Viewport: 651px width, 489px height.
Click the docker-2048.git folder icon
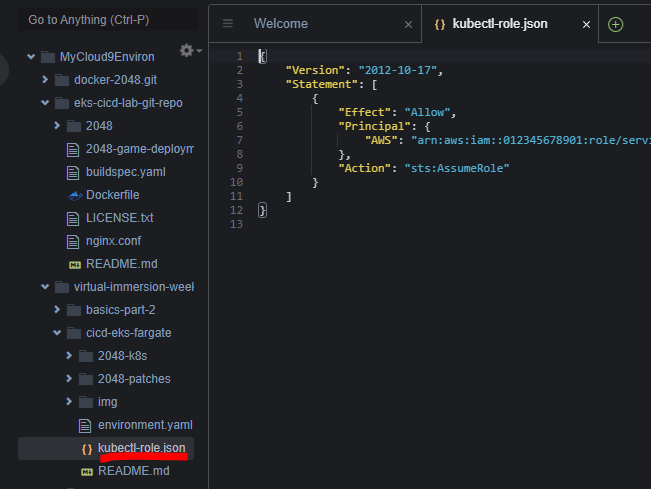click(x=62, y=80)
